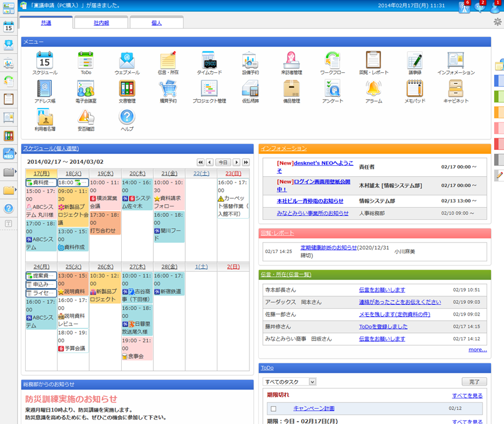
Task: Launch the タイムカード (Timecard) icon
Action: click(209, 60)
